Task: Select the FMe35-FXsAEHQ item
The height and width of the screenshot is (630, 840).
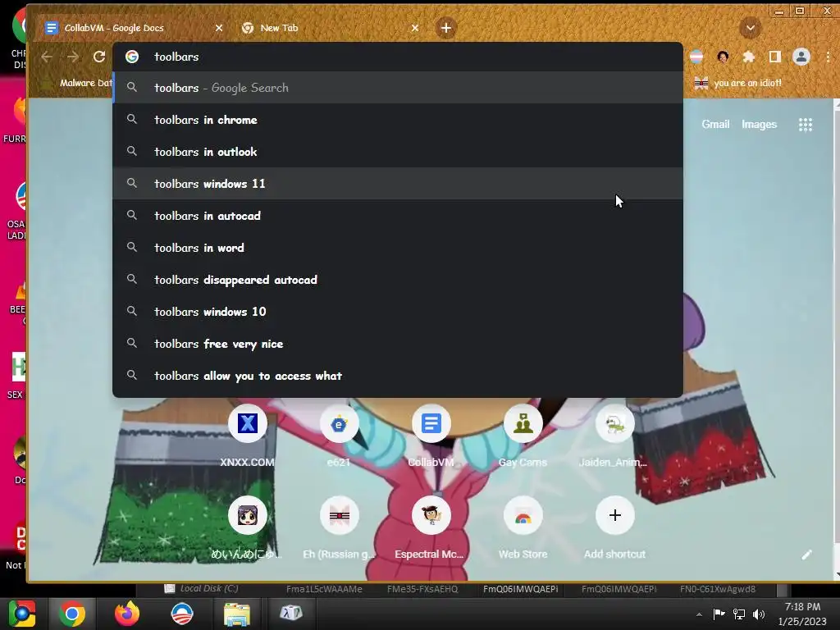Action: point(422,589)
